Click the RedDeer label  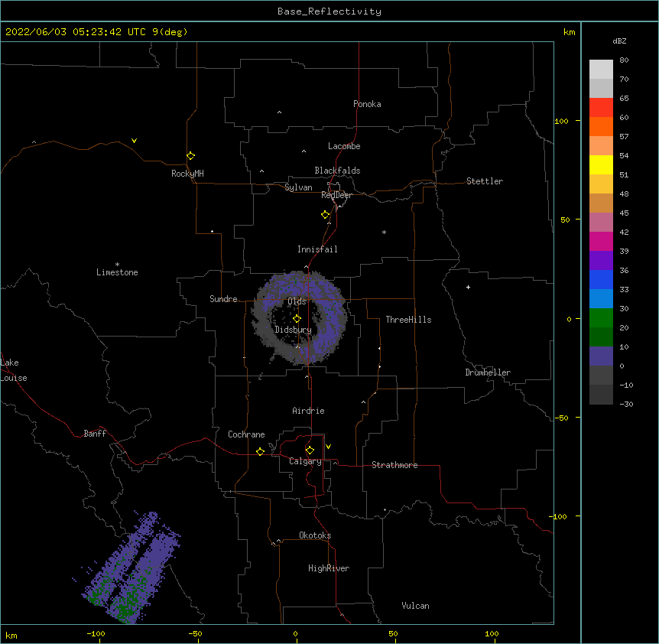(x=336, y=194)
